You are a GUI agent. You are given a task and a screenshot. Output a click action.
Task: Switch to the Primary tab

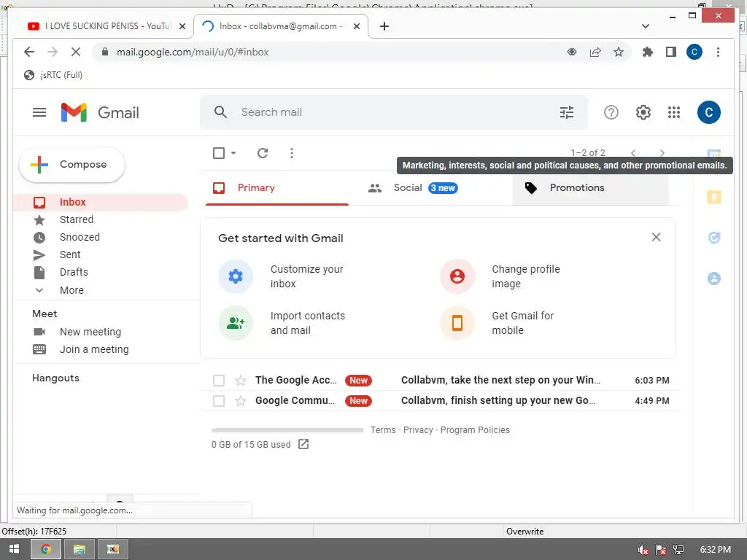[276, 187]
